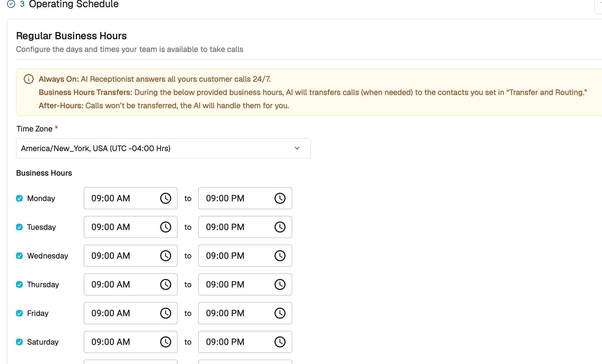Click the step 3 completed checkmark icon

(11, 4)
